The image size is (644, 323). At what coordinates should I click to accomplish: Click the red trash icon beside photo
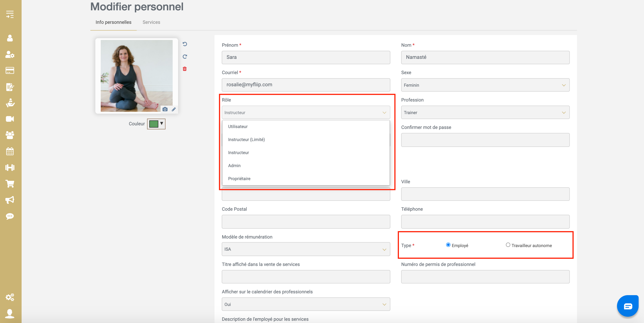tap(185, 69)
